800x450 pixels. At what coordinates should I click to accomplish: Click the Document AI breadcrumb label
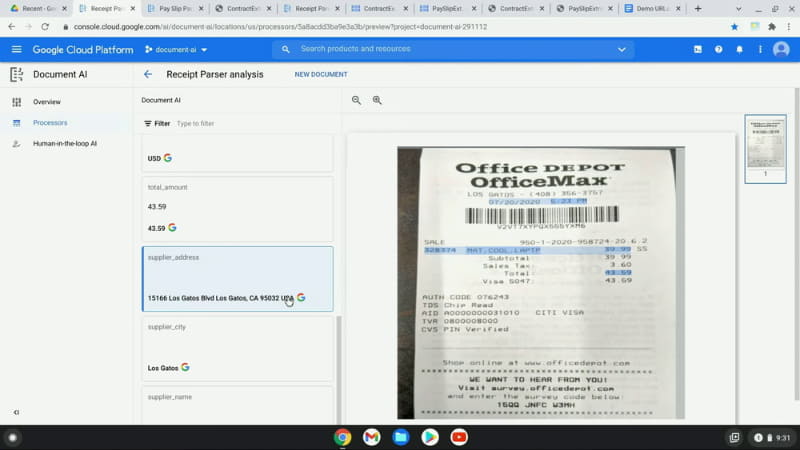coord(161,100)
